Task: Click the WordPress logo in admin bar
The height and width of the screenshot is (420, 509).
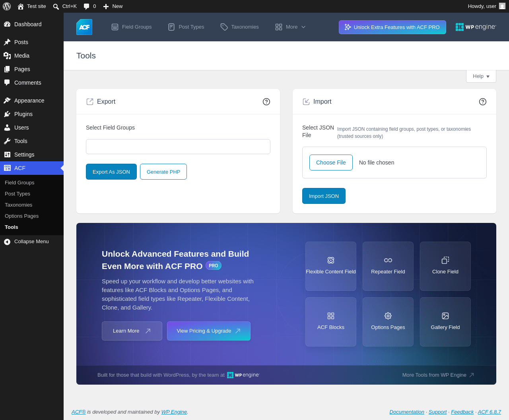Action: [x=7, y=6]
